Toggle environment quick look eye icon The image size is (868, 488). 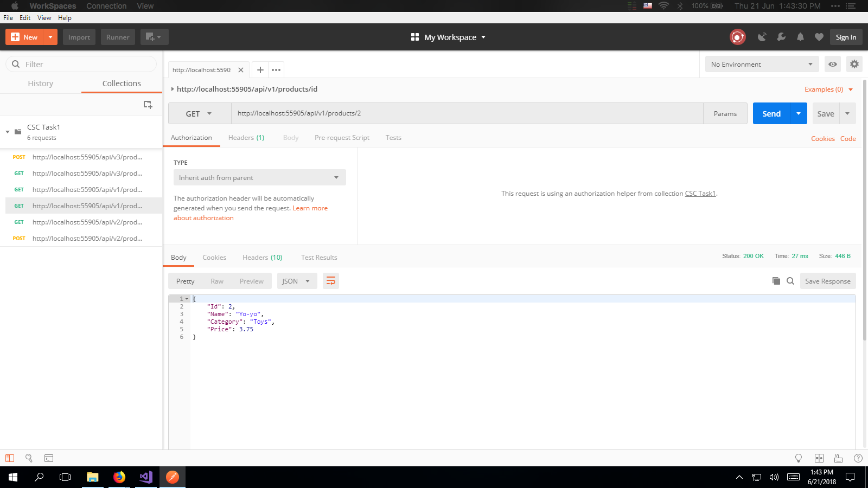[833, 64]
